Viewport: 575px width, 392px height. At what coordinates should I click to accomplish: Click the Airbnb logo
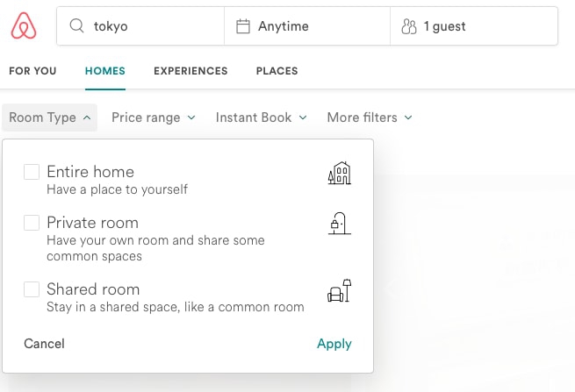click(24, 25)
